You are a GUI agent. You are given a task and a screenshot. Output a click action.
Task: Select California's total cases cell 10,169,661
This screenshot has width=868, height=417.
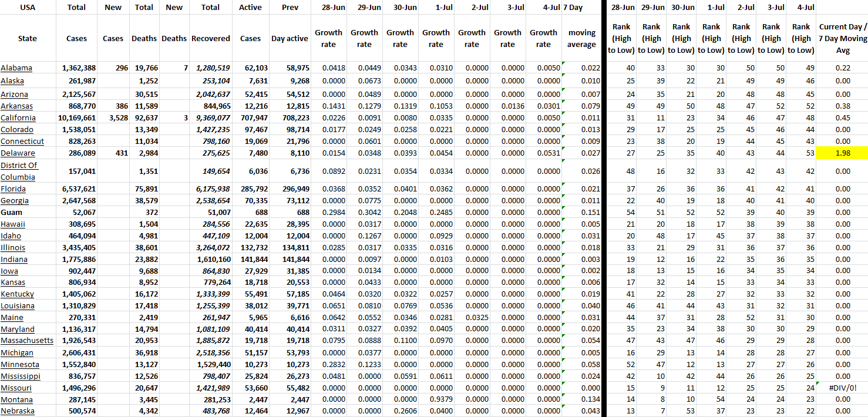point(78,118)
